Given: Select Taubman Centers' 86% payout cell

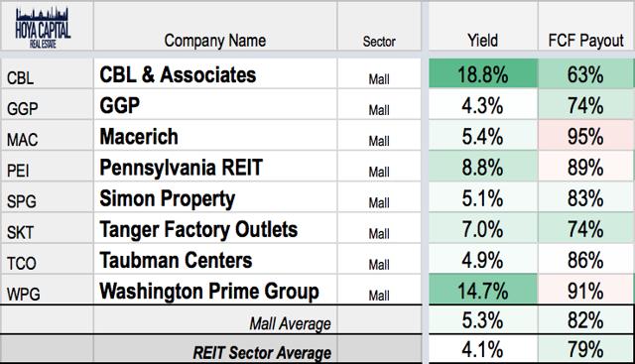Looking at the screenshot, I should click(586, 259).
